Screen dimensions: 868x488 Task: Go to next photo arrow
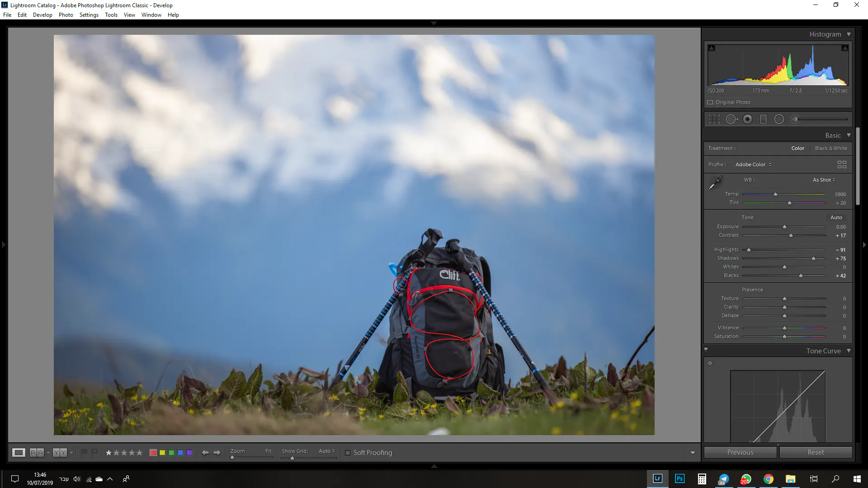217,452
